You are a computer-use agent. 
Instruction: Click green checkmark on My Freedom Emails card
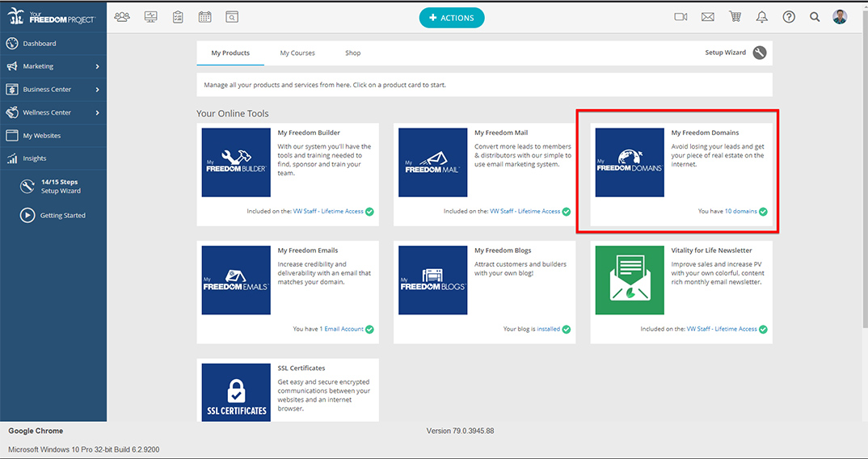pos(370,330)
